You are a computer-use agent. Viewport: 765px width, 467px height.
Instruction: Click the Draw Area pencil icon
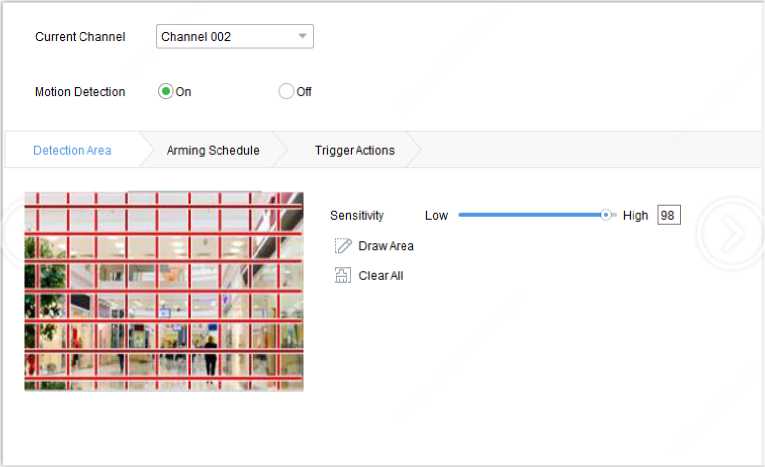tap(343, 246)
